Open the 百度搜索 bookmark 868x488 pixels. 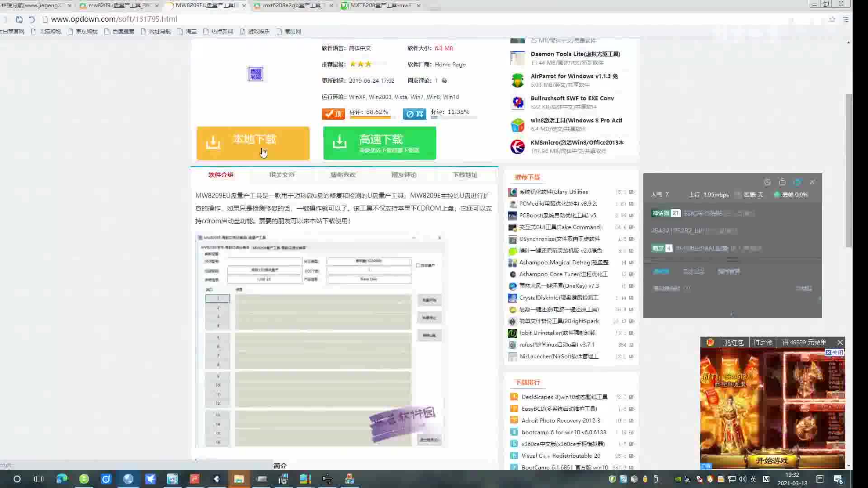[x=119, y=31]
